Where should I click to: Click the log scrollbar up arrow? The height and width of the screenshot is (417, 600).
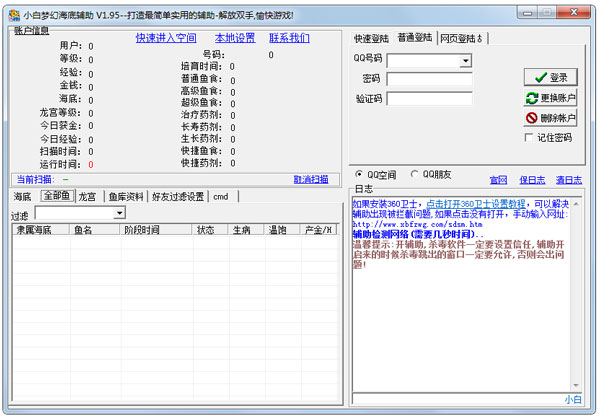(x=576, y=204)
